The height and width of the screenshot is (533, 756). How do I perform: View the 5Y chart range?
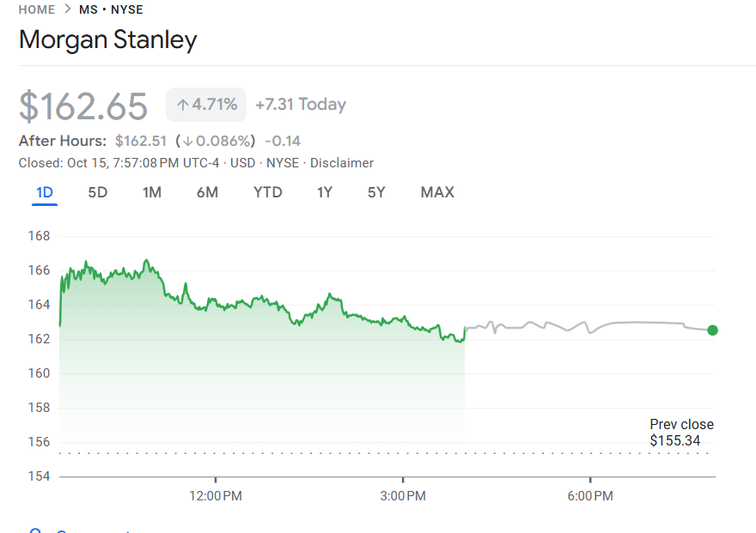[x=376, y=192]
